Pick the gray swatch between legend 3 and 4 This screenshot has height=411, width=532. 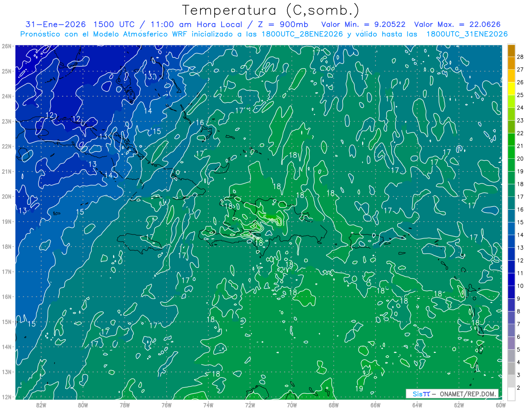511,369
